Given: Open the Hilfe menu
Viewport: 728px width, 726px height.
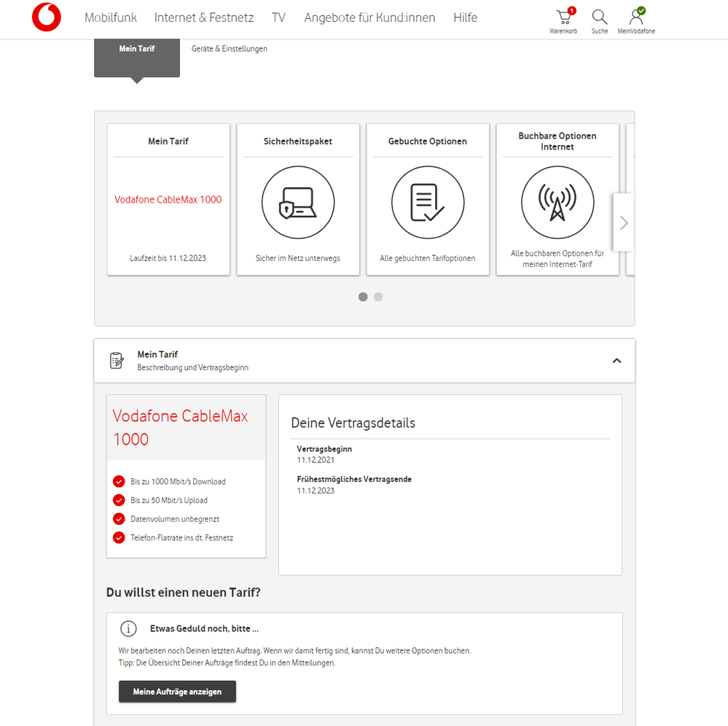Looking at the screenshot, I should coord(465,17).
